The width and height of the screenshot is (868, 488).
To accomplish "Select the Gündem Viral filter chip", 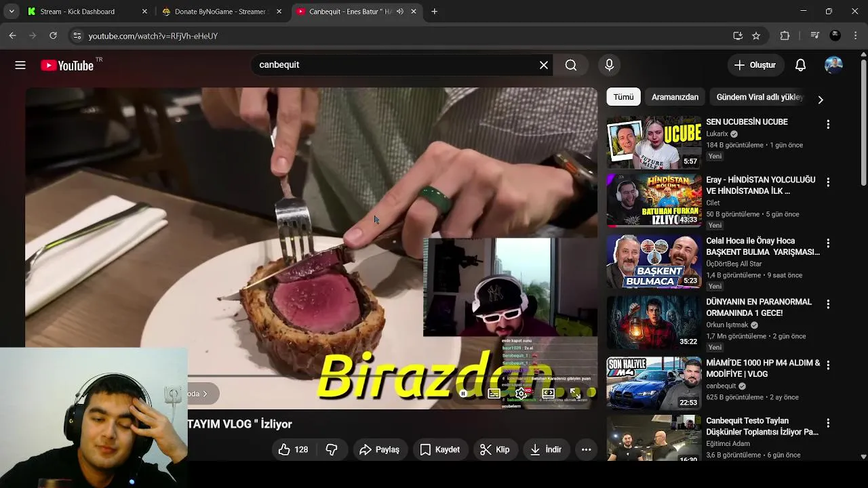I will click(759, 97).
